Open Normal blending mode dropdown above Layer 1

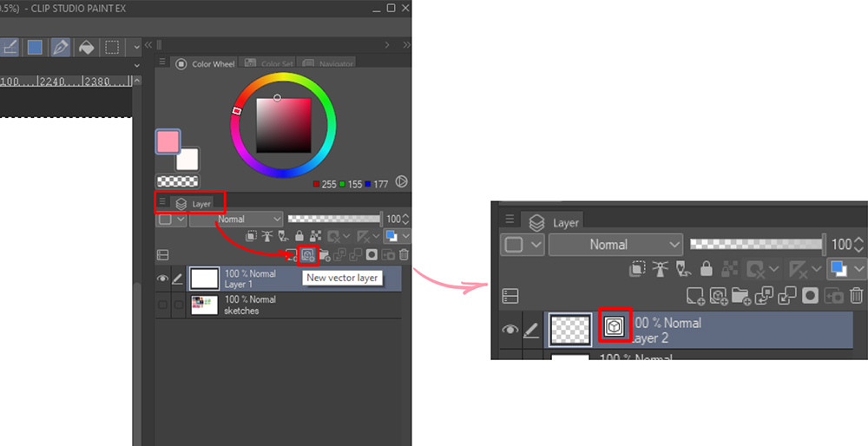pyautogui.click(x=236, y=220)
